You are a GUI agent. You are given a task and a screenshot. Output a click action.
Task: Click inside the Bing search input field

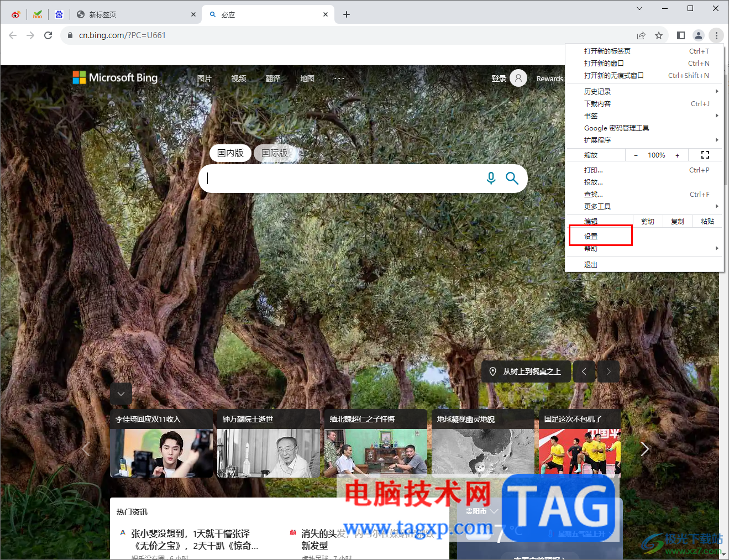[343, 178]
